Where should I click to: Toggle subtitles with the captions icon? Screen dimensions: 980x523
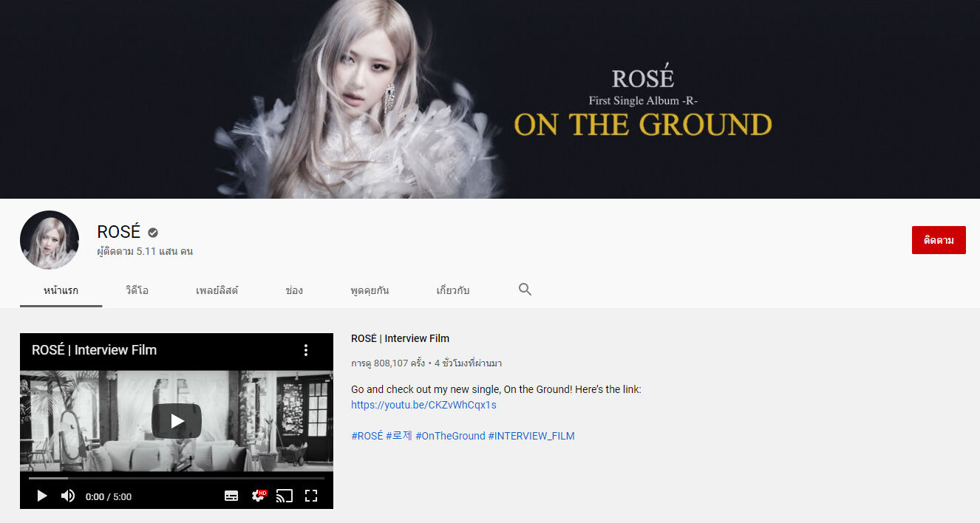tap(231, 496)
